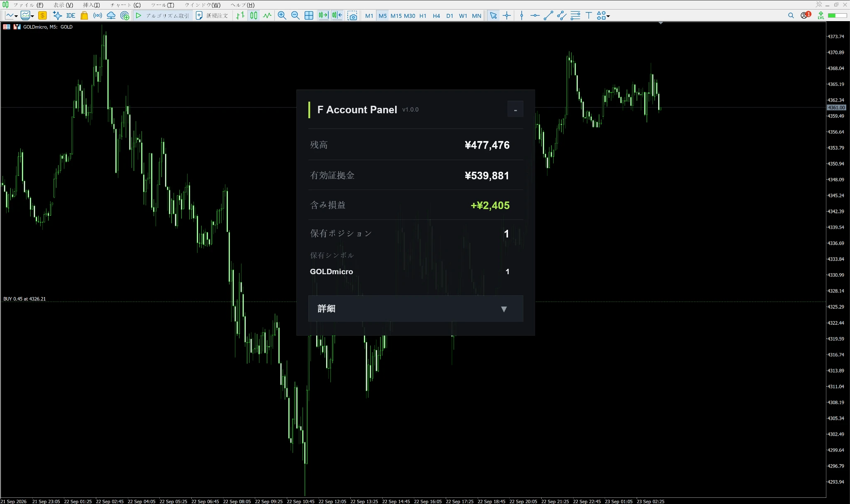Select the text label tool
Viewport: 850px width, 504px height.
click(589, 16)
